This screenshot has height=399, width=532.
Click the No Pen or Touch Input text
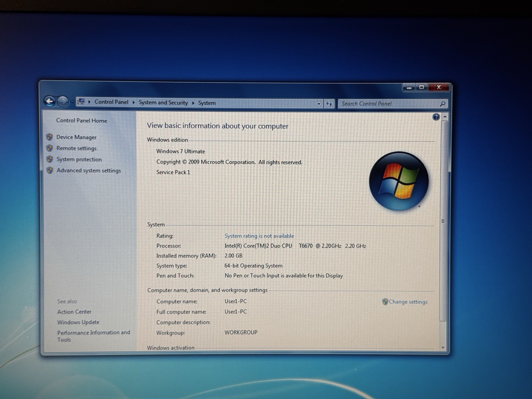(284, 276)
